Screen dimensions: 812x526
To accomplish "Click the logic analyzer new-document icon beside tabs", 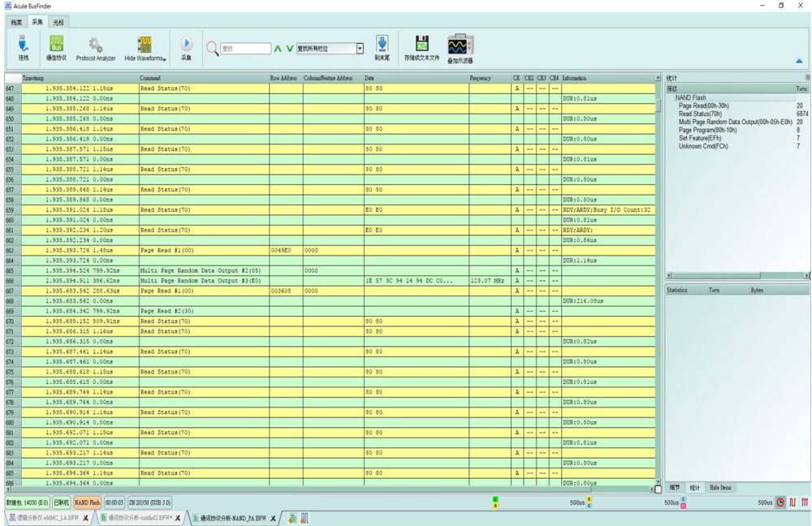I will pos(304,518).
